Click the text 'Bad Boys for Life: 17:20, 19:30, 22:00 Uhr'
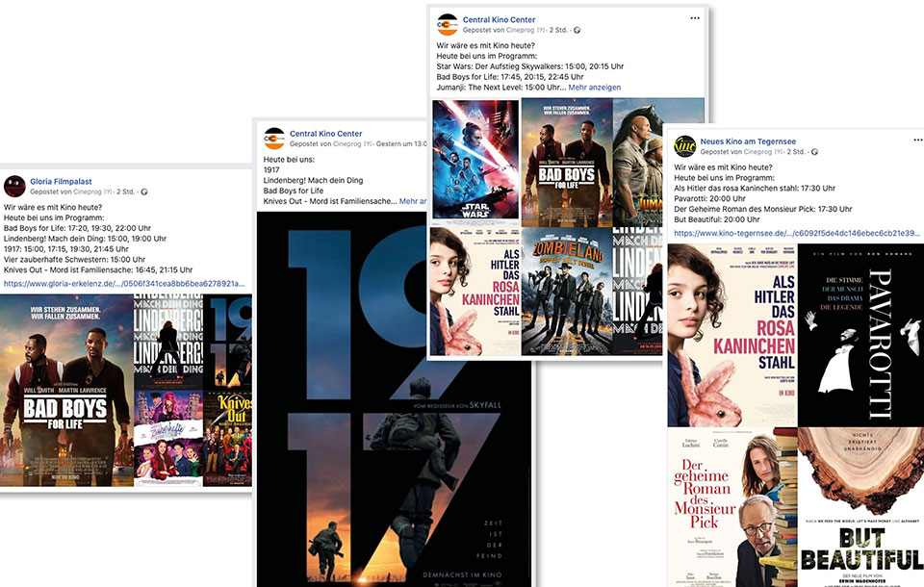 (x=77, y=228)
